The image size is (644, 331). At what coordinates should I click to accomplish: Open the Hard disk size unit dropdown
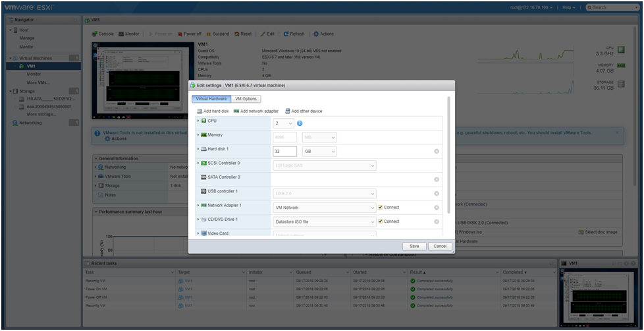319,151
